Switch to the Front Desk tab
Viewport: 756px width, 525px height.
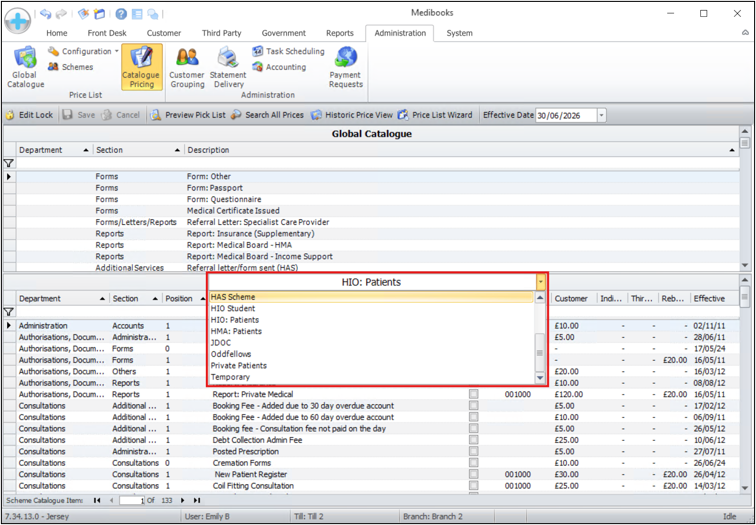pyautogui.click(x=107, y=33)
